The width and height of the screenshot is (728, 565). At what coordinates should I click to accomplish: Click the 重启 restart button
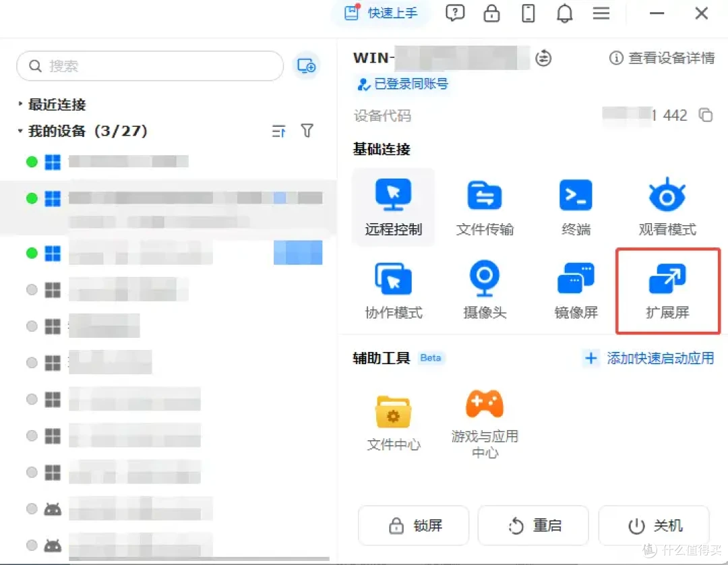[533, 525]
